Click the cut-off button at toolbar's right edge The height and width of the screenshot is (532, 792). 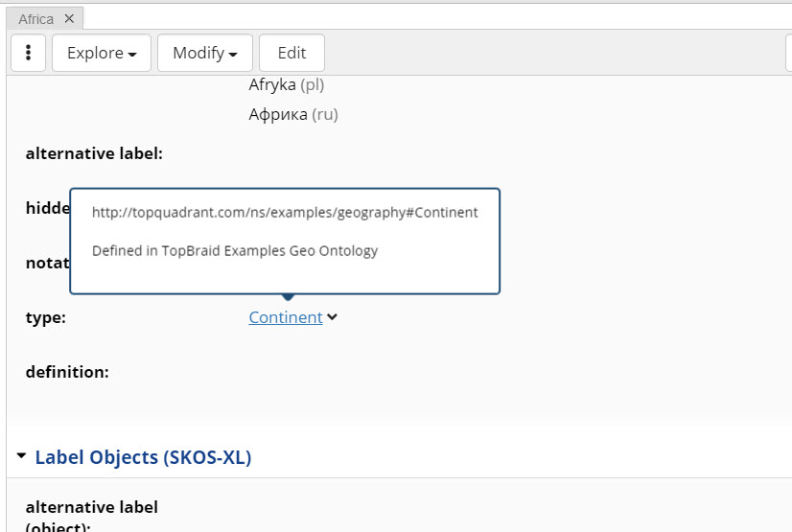(788, 53)
